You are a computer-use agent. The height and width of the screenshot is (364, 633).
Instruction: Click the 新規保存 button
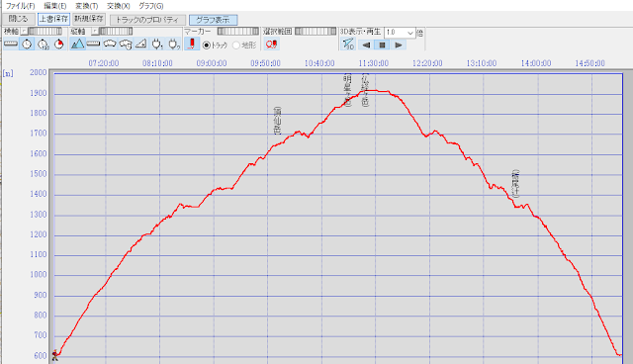89,19
